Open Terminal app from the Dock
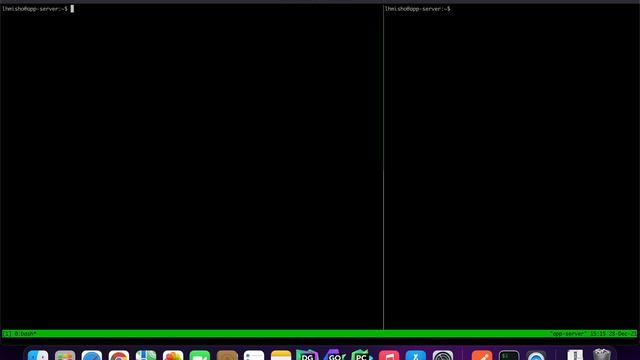This screenshot has height=360, width=640. [509, 356]
